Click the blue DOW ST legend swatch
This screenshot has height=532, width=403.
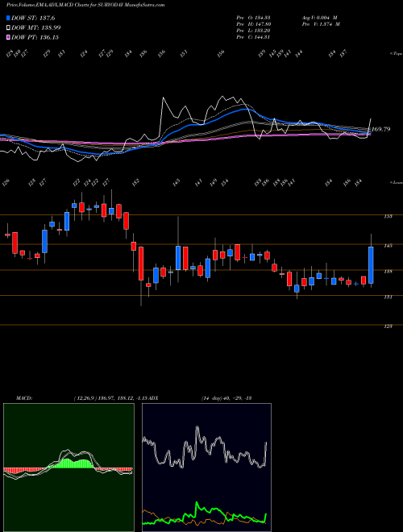coord(8,18)
